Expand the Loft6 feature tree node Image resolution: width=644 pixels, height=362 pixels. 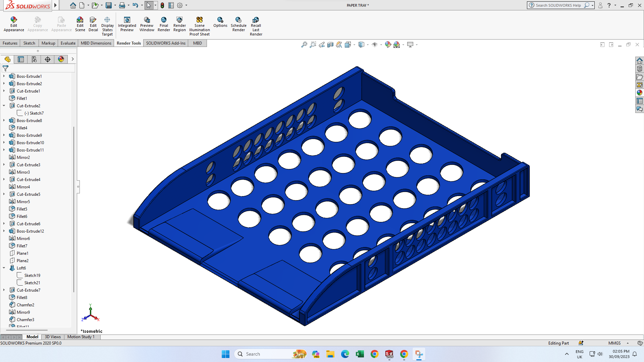pos(4,268)
